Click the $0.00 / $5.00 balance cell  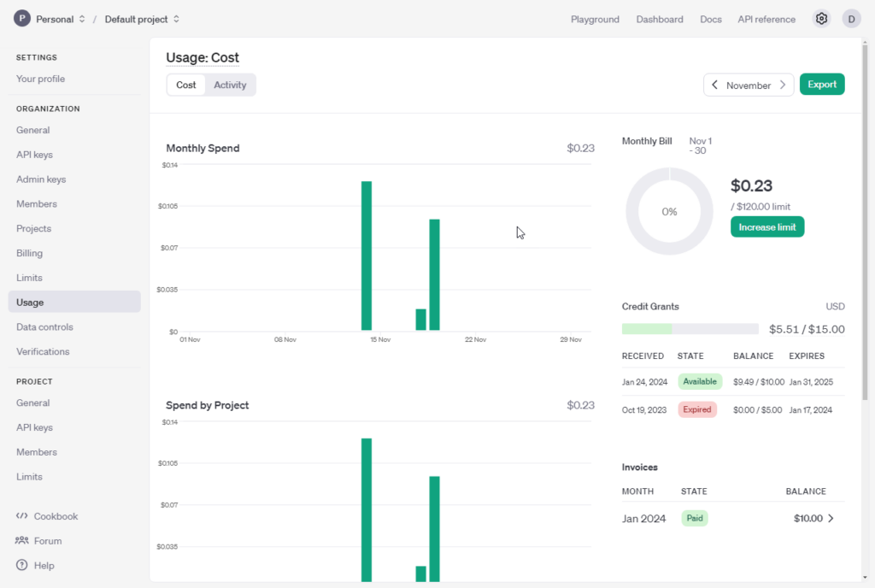[757, 410]
